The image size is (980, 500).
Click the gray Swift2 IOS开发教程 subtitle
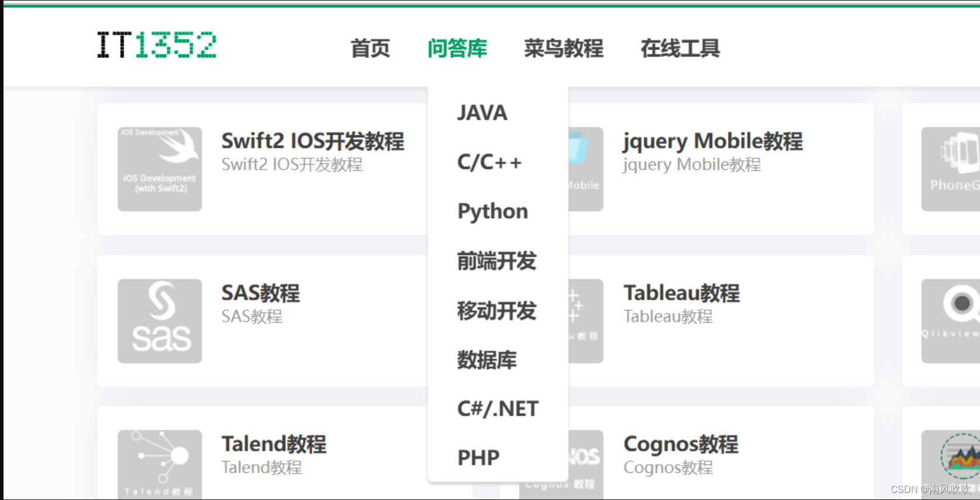click(x=292, y=165)
